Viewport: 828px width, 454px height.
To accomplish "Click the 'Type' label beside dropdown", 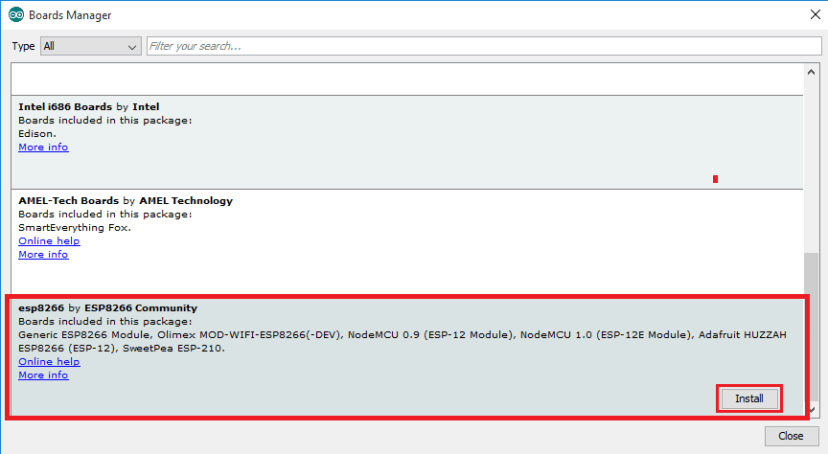I will (x=23, y=46).
